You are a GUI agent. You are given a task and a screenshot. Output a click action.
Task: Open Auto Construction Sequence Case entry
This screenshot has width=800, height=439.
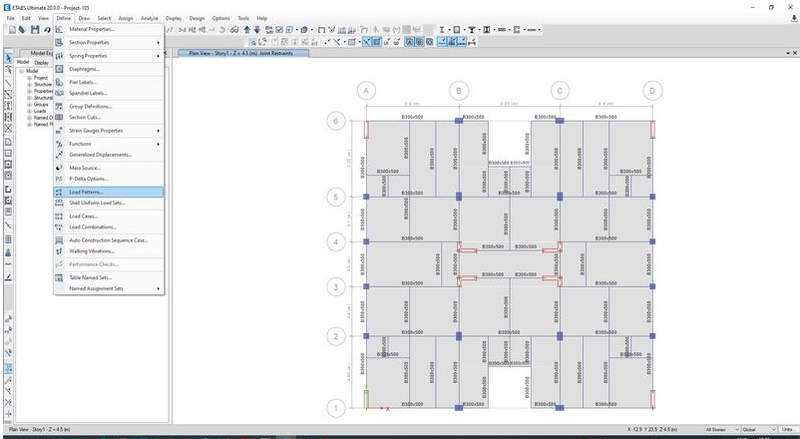click(109, 240)
